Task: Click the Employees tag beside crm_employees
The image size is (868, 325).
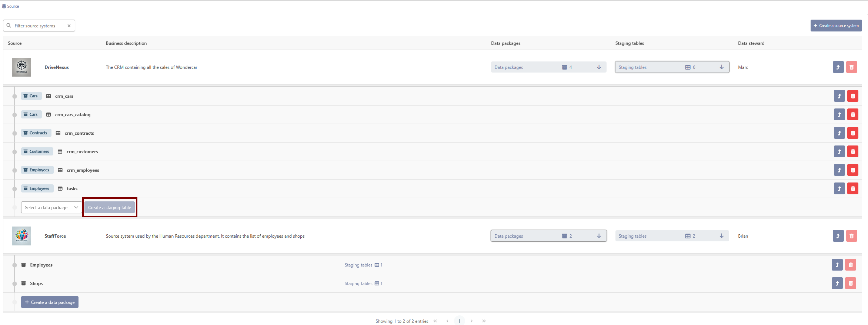Action: click(x=37, y=170)
